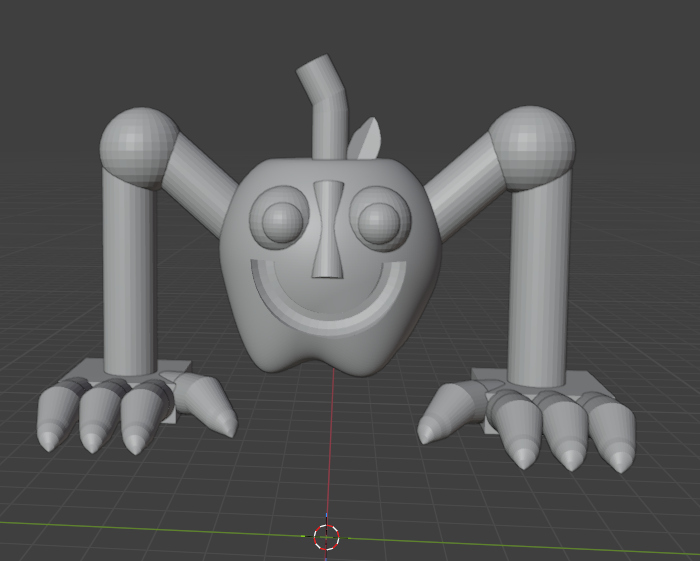Image resolution: width=700 pixels, height=561 pixels.
Task: Select the left shoulder joint sphere
Action: pyautogui.click(x=139, y=148)
